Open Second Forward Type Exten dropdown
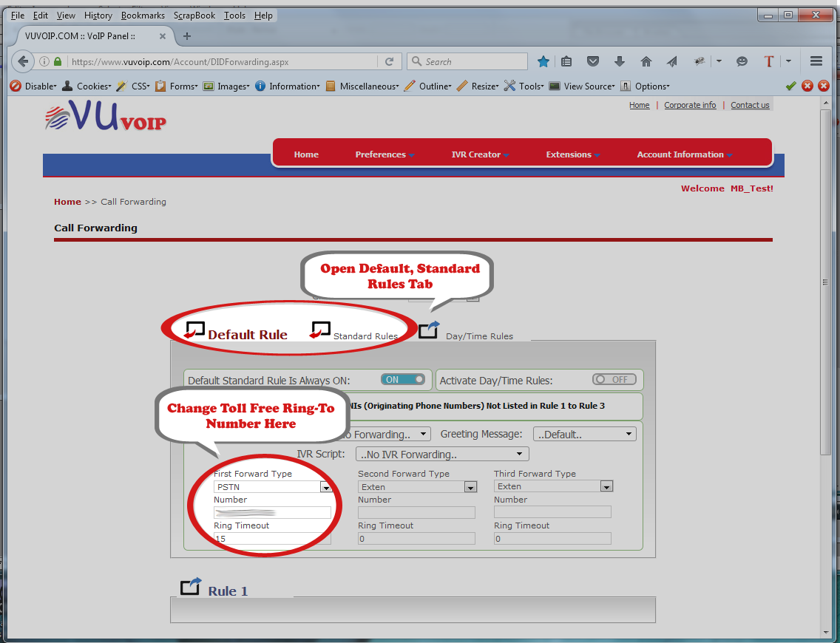 click(417, 486)
